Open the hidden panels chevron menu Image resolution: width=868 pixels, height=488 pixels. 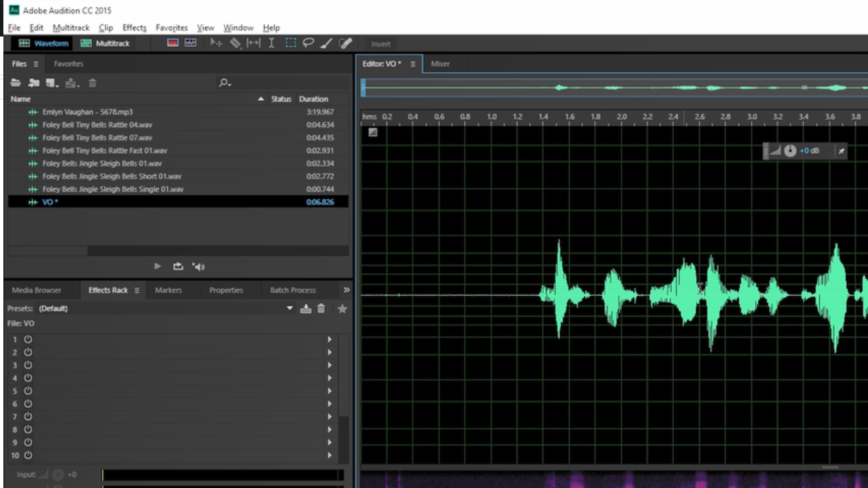click(x=347, y=289)
